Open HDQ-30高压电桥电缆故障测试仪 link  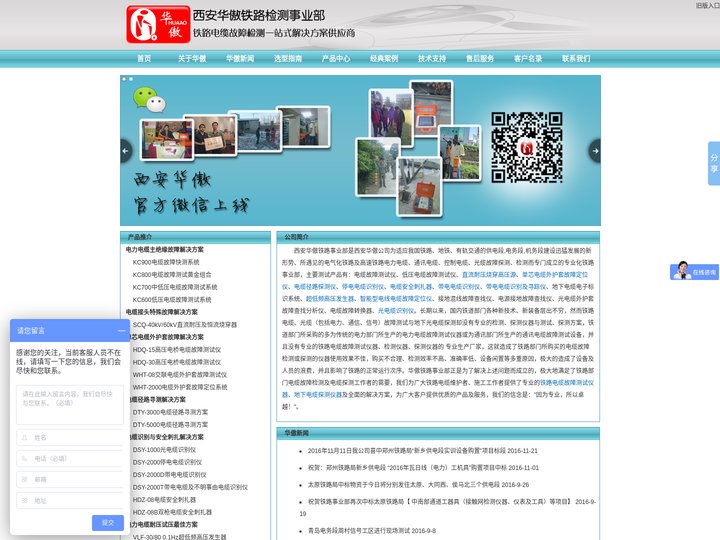[x=177, y=362]
